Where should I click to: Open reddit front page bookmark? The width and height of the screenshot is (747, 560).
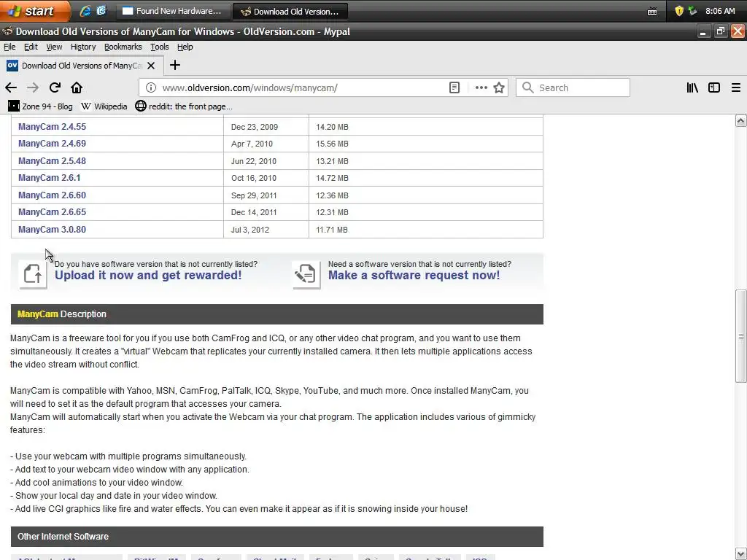click(x=184, y=106)
